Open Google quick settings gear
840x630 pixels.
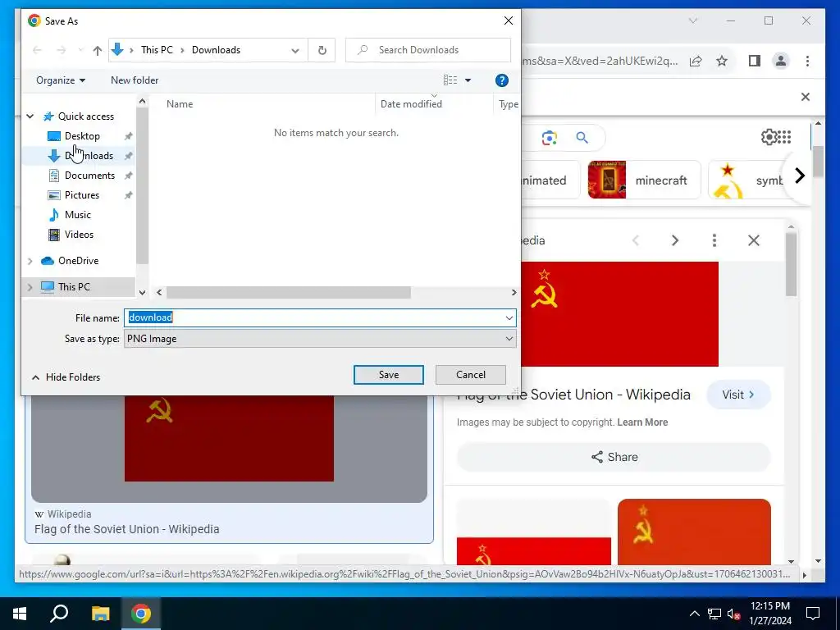tap(769, 137)
